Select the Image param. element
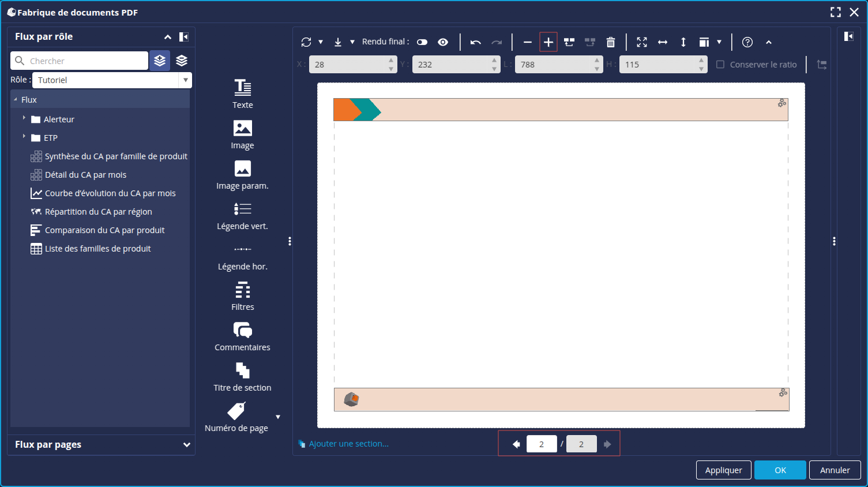 pyautogui.click(x=242, y=168)
